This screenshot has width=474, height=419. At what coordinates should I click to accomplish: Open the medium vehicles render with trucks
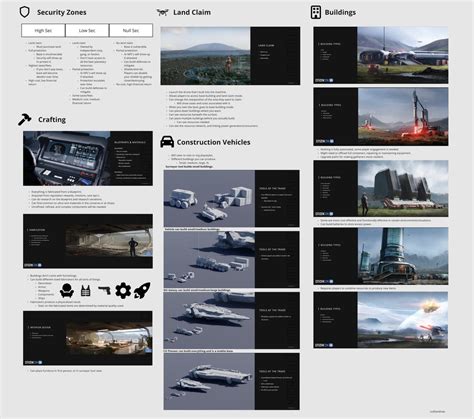209,260
